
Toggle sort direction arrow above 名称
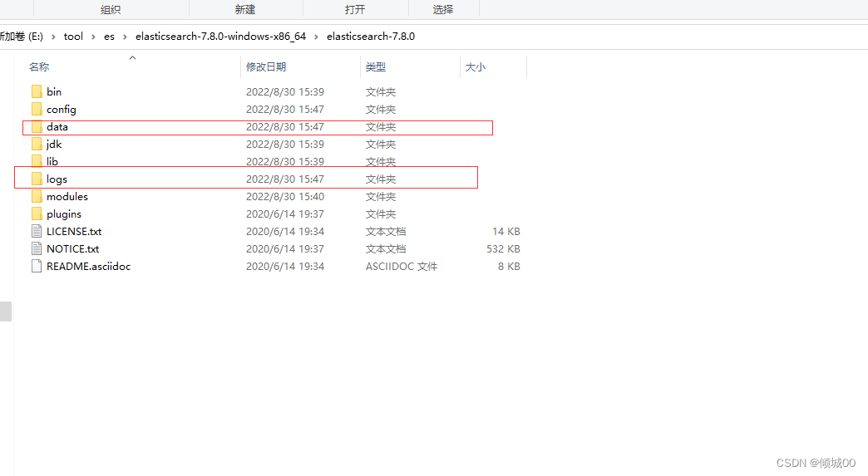pyautogui.click(x=132, y=57)
